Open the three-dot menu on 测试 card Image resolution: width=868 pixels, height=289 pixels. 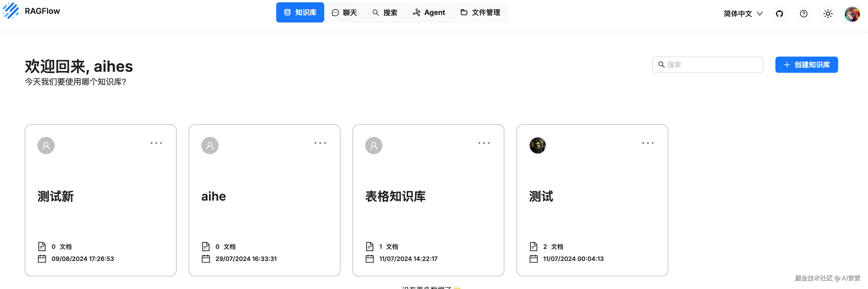pyautogui.click(x=648, y=143)
